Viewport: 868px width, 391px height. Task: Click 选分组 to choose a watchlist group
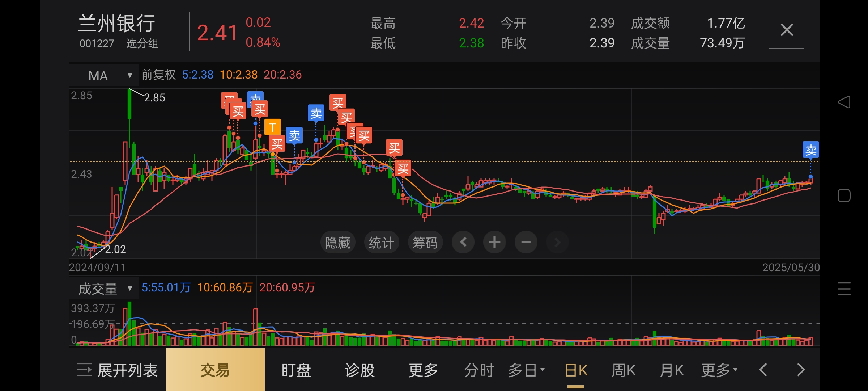142,43
